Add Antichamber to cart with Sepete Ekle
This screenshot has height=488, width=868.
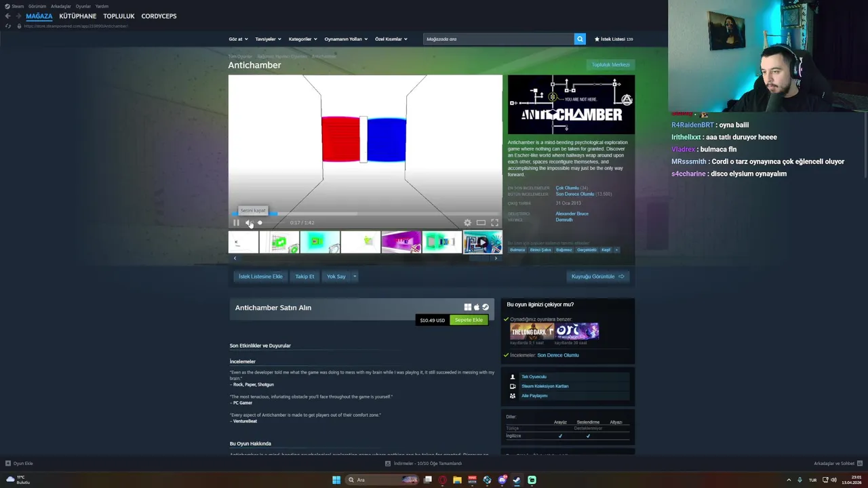[x=469, y=320]
